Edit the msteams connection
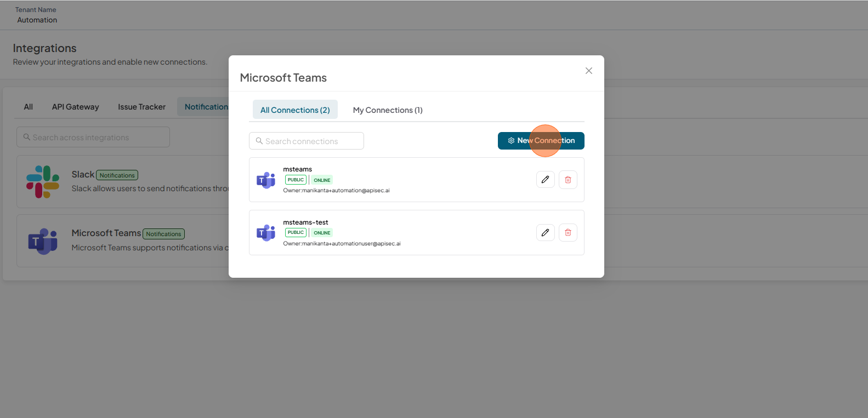 pos(546,180)
